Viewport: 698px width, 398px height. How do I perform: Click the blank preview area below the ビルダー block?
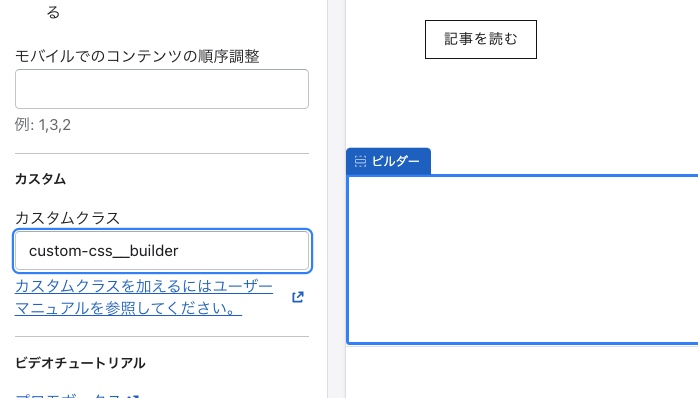pyautogui.click(x=522, y=372)
